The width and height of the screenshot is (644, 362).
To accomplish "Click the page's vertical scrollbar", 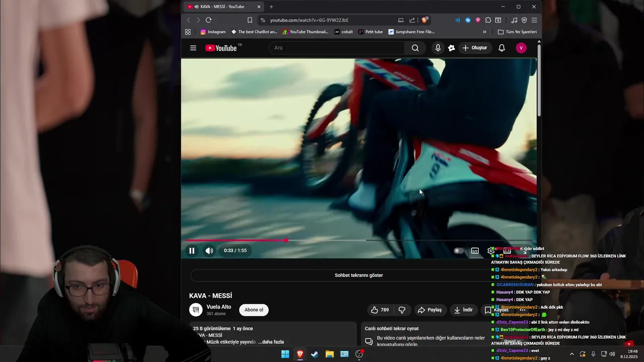I will 539,80.
